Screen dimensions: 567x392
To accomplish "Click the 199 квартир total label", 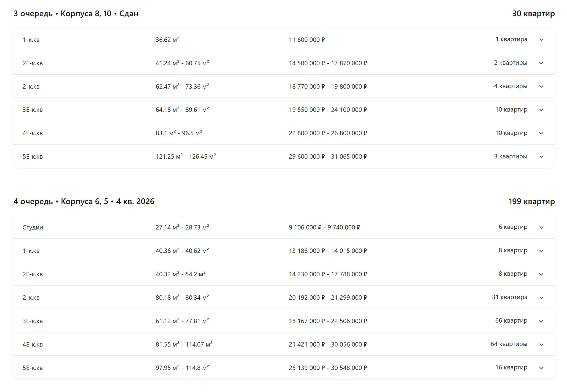I will [x=531, y=201].
